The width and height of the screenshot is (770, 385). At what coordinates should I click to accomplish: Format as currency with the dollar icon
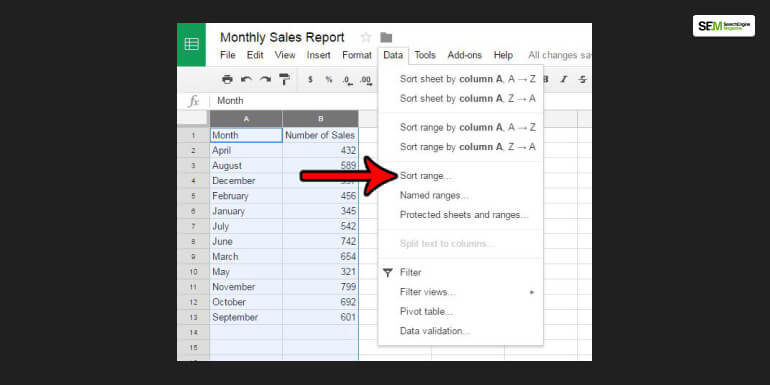(310, 80)
